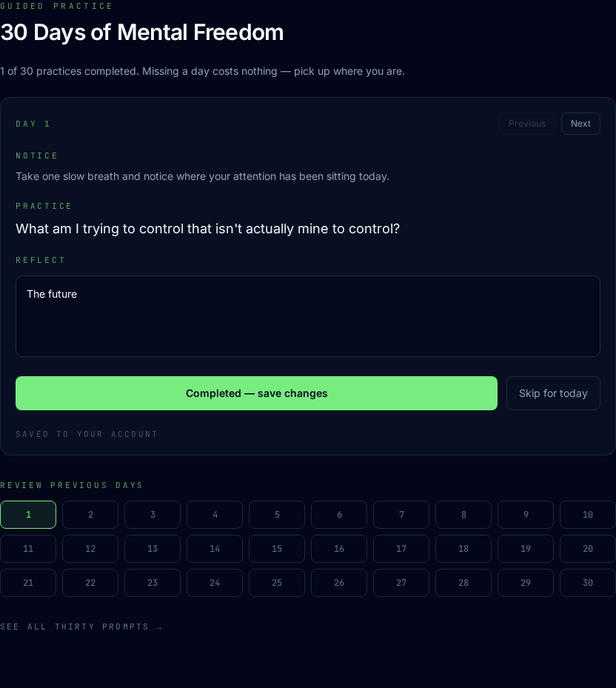Open day 20 tile
The height and width of the screenshot is (688, 616).
point(588,549)
